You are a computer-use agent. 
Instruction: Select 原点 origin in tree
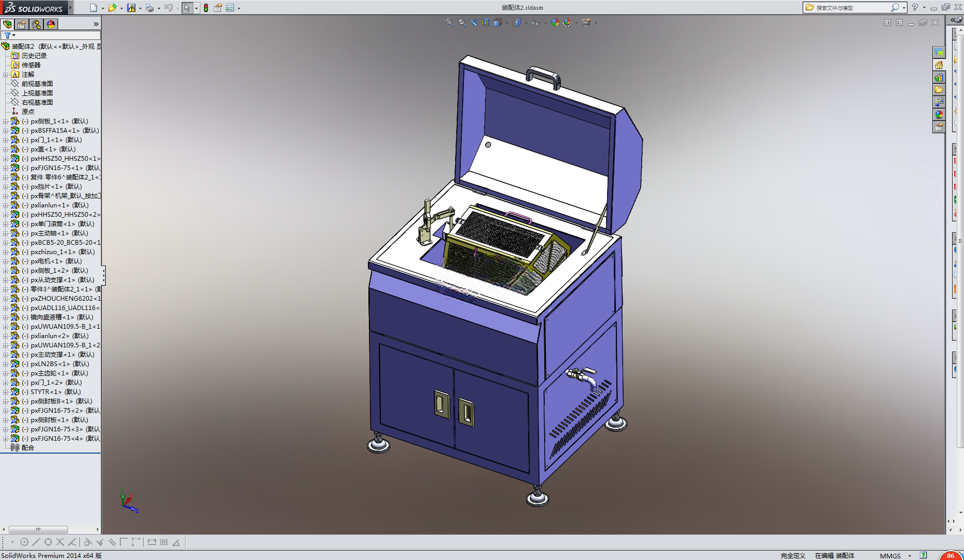pos(27,112)
